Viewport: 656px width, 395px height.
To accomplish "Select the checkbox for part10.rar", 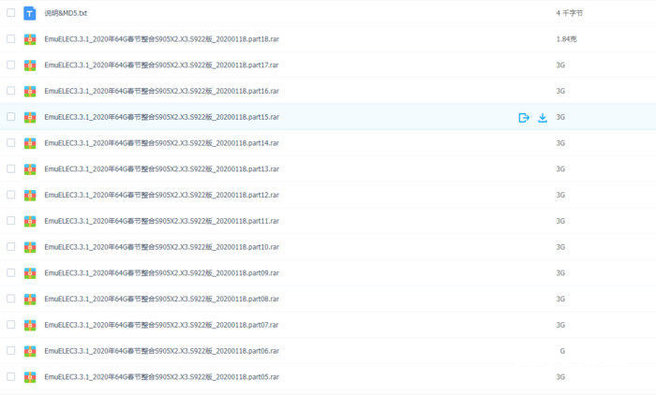I will click(x=11, y=246).
